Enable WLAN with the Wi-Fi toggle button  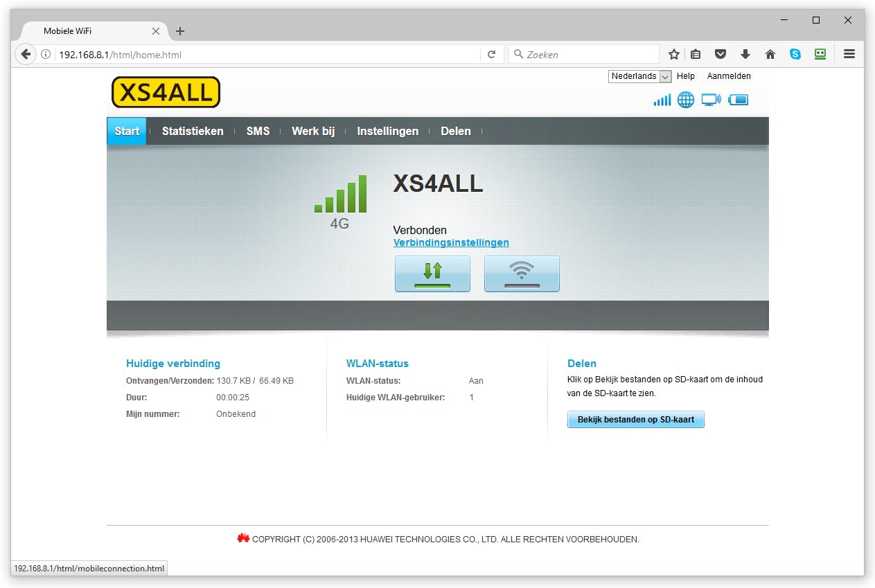point(522,273)
